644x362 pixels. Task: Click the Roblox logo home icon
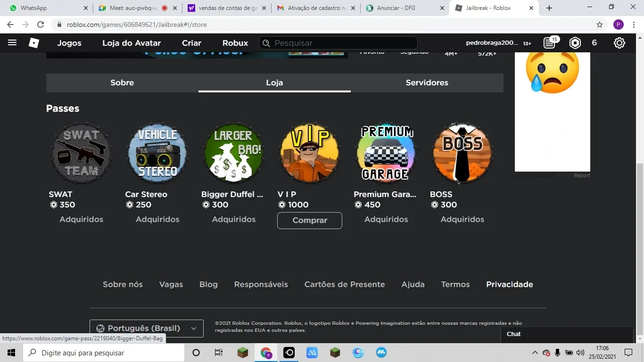coord(34,43)
